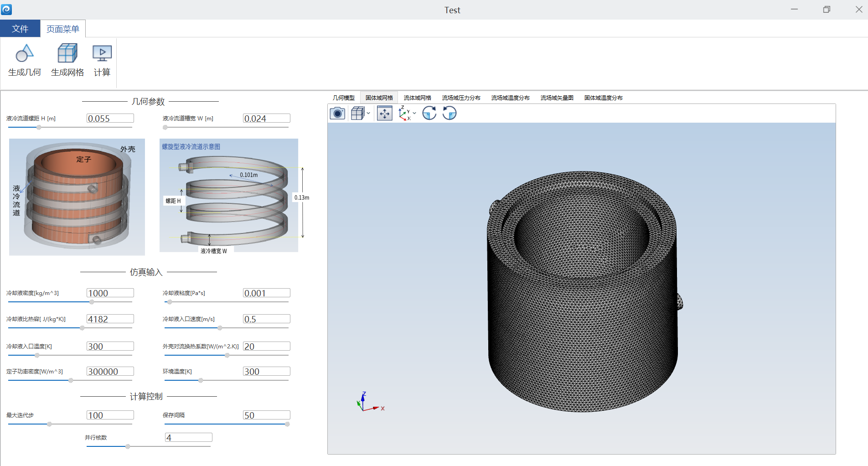Switch to the 几何模型 tab
This screenshot has width=868, height=466.
click(344, 98)
